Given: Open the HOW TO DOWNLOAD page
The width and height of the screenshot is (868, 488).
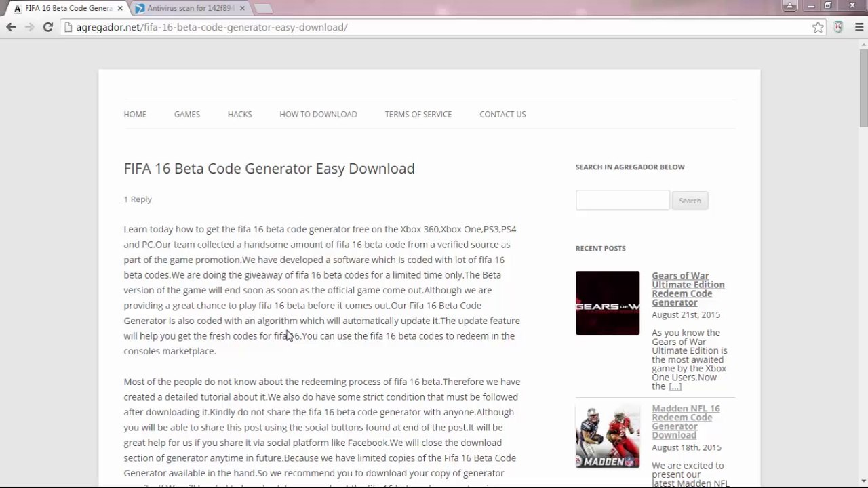Looking at the screenshot, I should click(x=318, y=114).
